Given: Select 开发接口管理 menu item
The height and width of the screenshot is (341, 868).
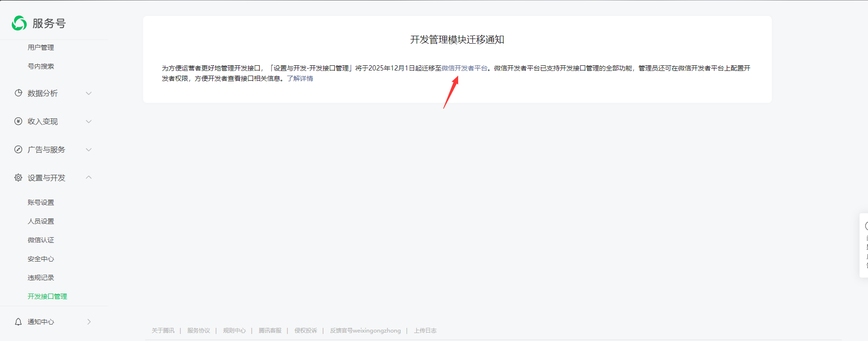Looking at the screenshot, I should pos(47,296).
